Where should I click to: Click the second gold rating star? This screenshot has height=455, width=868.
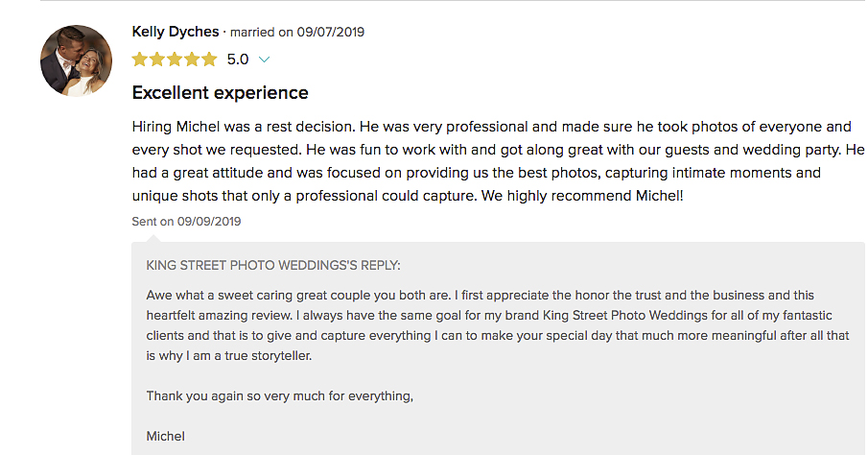(x=157, y=60)
